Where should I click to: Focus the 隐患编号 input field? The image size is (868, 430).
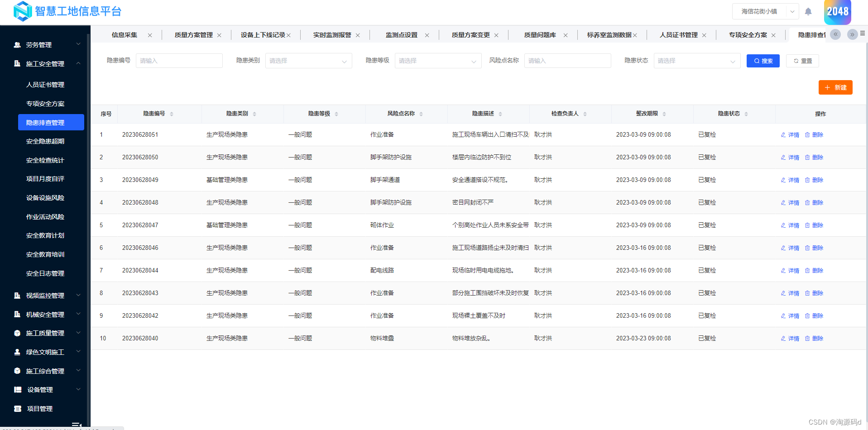point(179,61)
